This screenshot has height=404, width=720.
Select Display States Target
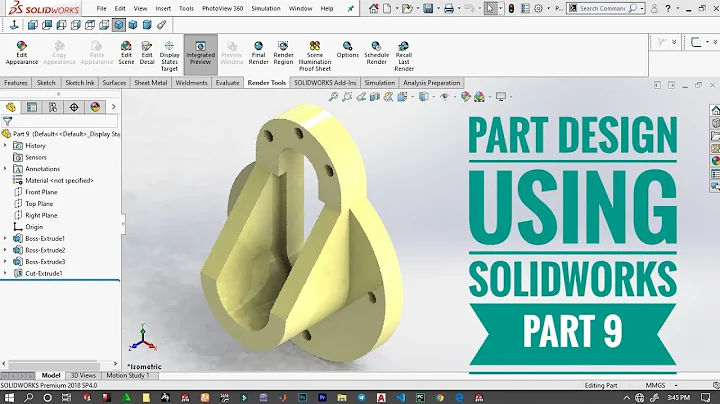tap(169, 56)
